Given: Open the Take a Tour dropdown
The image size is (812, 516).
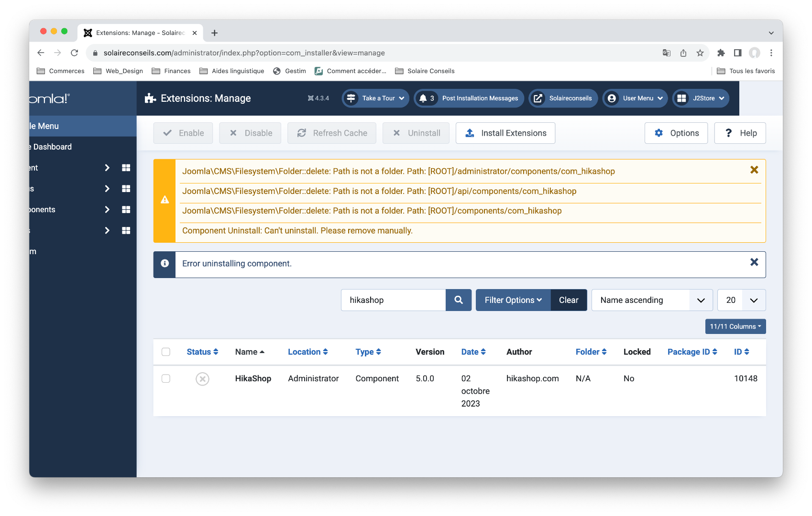Looking at the screenshot, I should pos(376,98).
